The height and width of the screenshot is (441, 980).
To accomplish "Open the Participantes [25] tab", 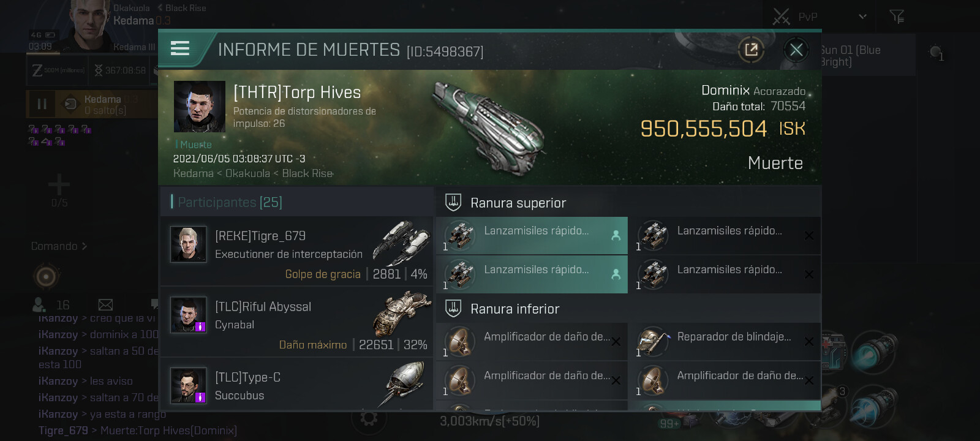I will tap(230, 202).
